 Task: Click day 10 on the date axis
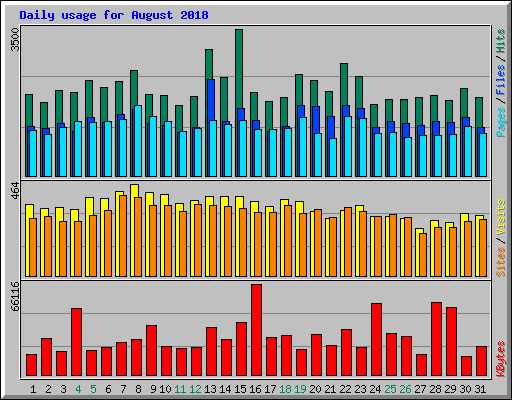pos(165,389)
